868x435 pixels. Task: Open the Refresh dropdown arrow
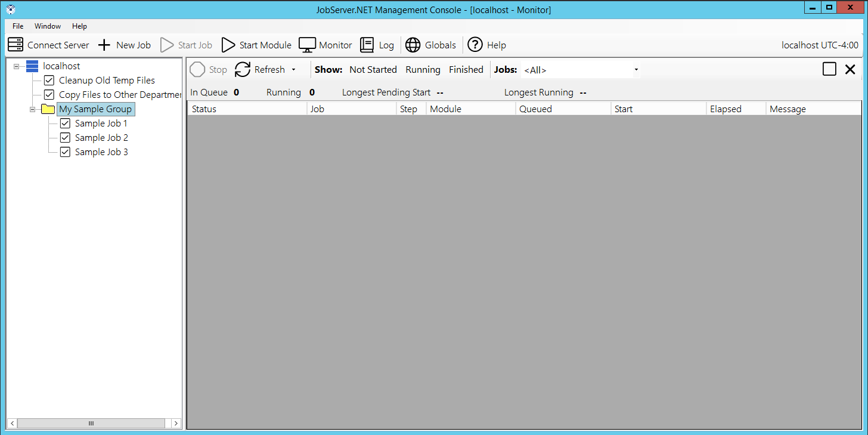(x=293, y=70)
